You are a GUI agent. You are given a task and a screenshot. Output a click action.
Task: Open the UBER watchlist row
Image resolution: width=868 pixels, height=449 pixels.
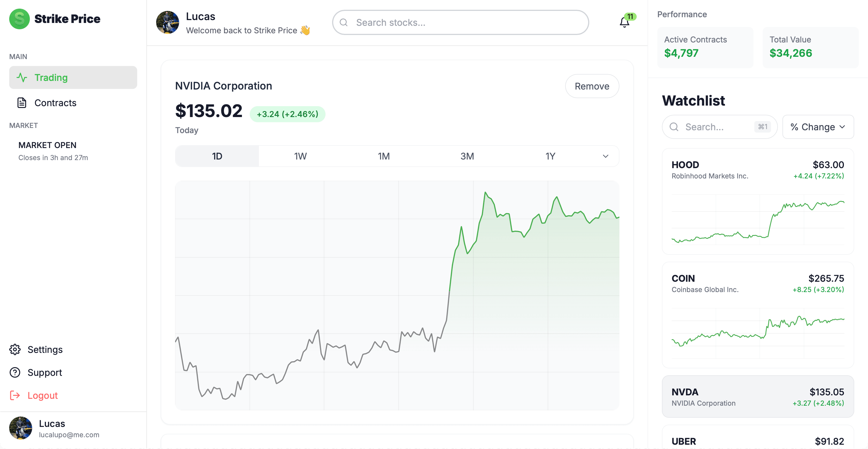(x=758, y=437)
